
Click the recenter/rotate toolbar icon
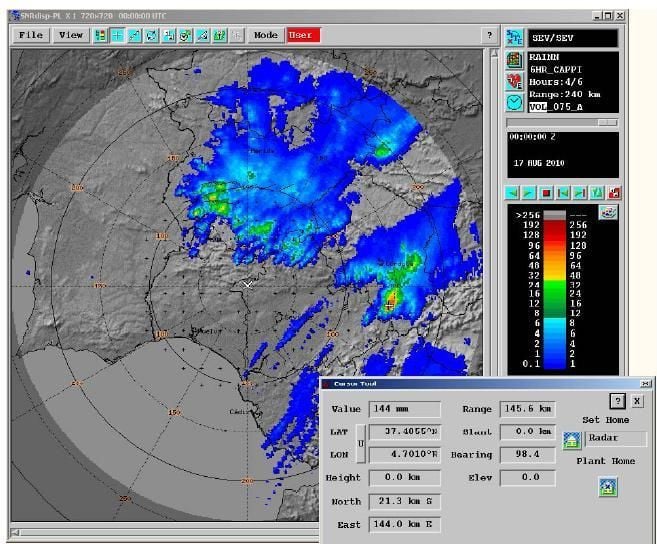[152, 36]
